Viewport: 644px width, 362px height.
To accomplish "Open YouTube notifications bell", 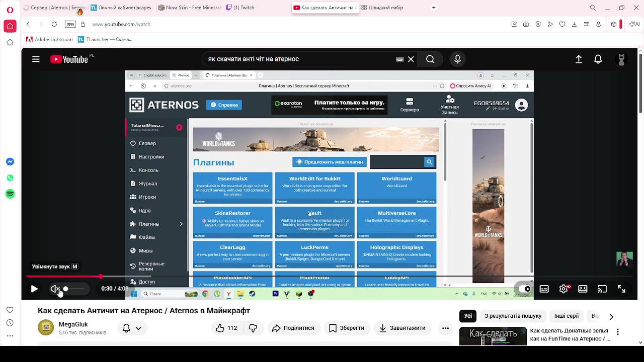I will coord(598,59).
